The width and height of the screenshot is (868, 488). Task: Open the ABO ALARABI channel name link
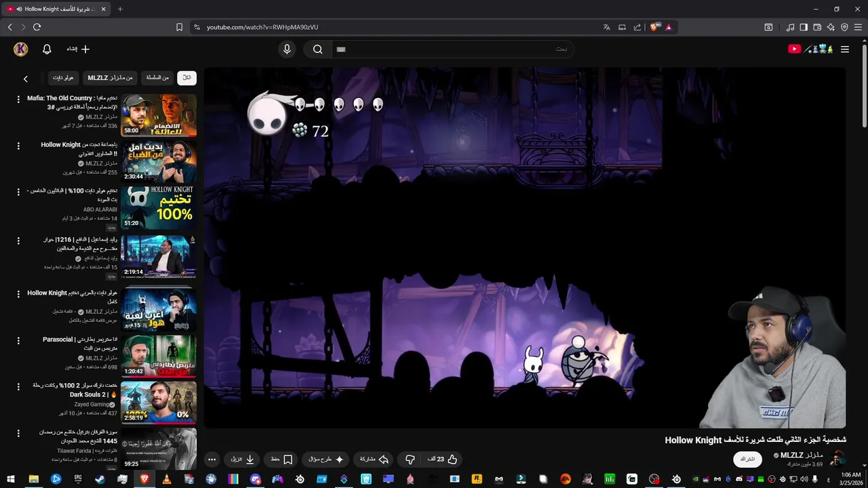pyautogui.click(x=100, y=209)
